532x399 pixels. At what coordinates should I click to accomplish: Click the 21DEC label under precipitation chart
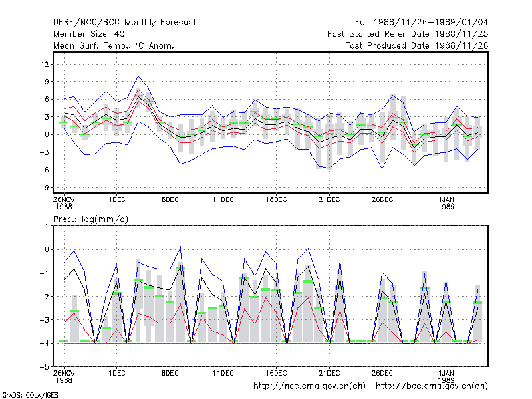[329, 373]
